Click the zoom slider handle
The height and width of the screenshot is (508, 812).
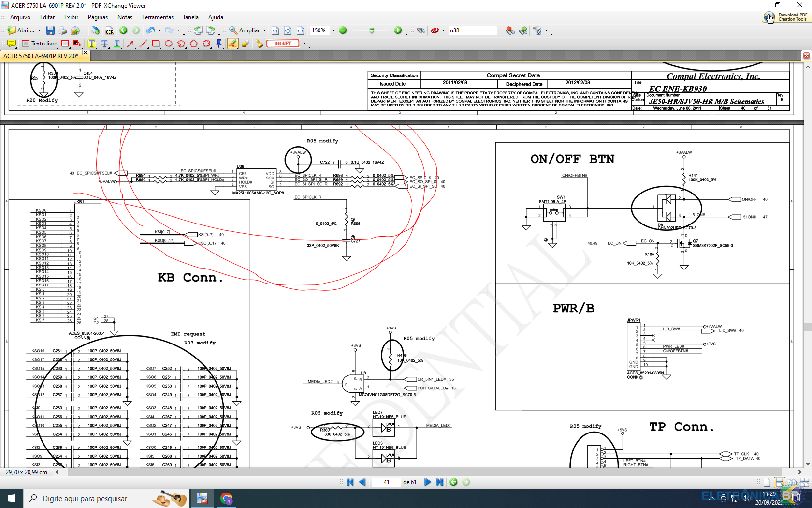[372, 30]
